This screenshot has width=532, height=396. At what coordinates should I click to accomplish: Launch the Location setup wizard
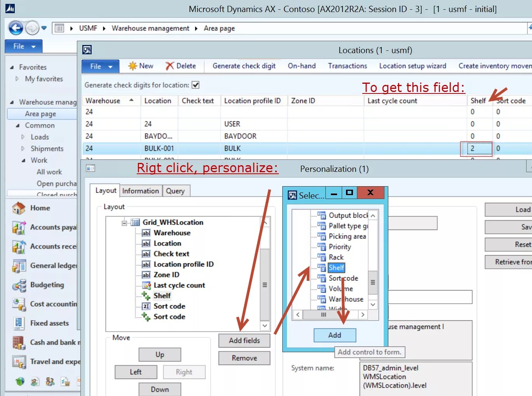[412, 66]
